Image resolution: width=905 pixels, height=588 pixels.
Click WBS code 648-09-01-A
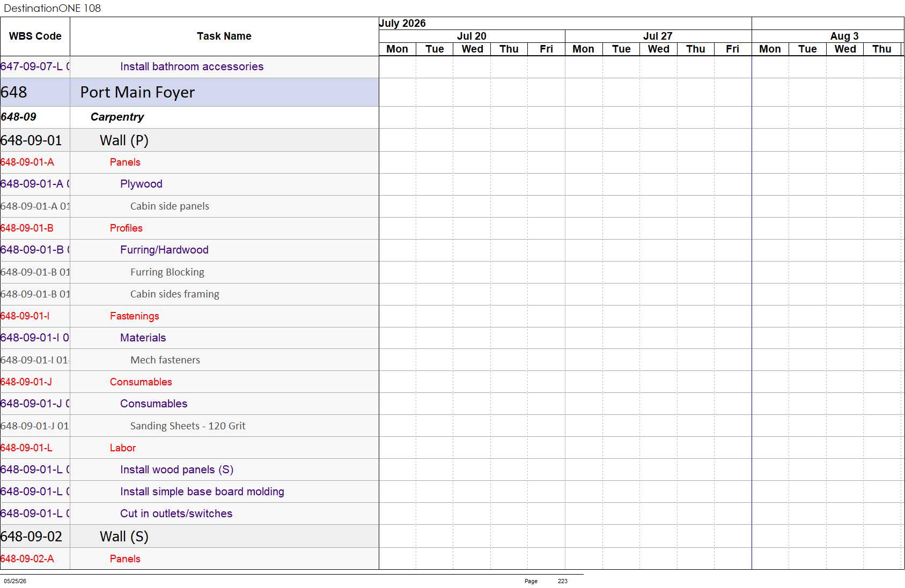(x=27, y=162)
